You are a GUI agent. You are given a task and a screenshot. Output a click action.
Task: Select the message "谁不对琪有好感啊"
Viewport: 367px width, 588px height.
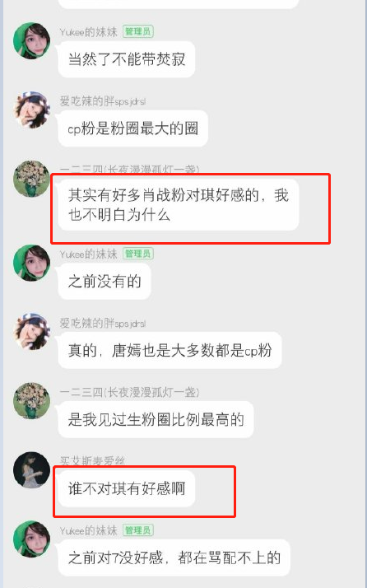pos(127,488)
